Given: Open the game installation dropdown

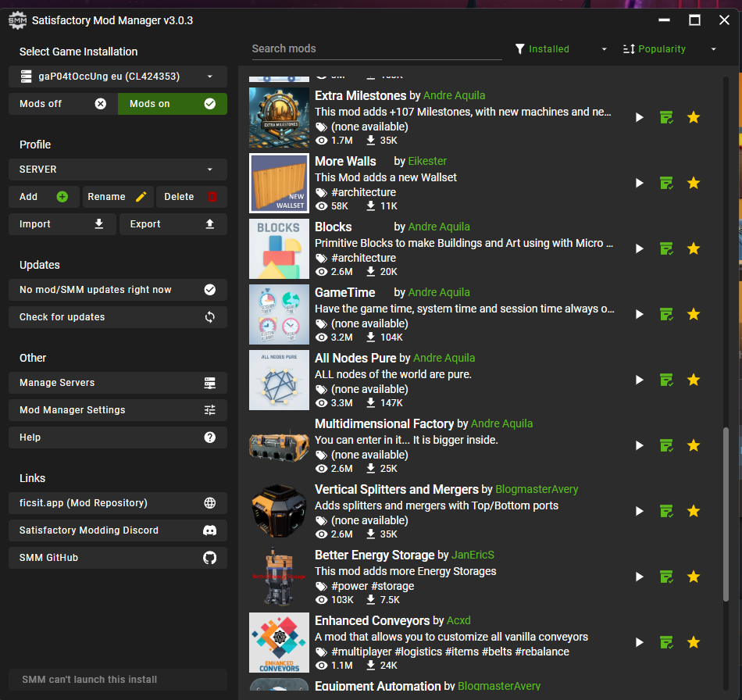Looking at the screenshot, I should (118, 77).
